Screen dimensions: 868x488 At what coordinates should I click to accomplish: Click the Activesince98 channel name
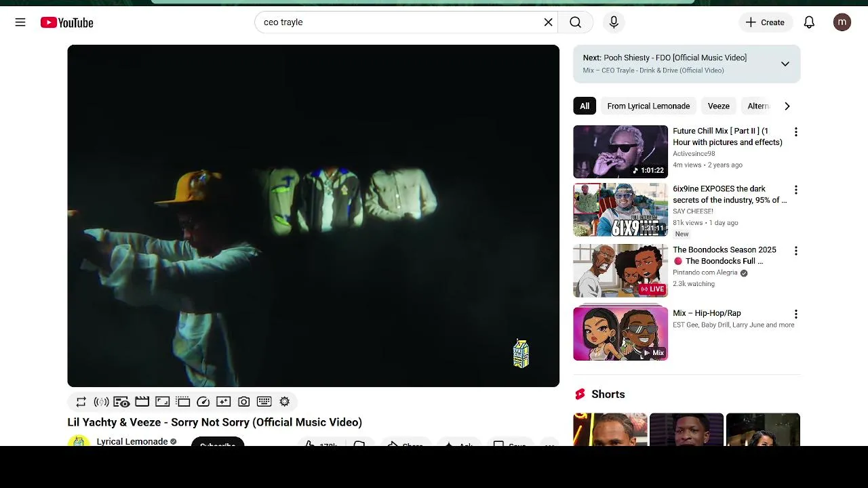(694, 154)
